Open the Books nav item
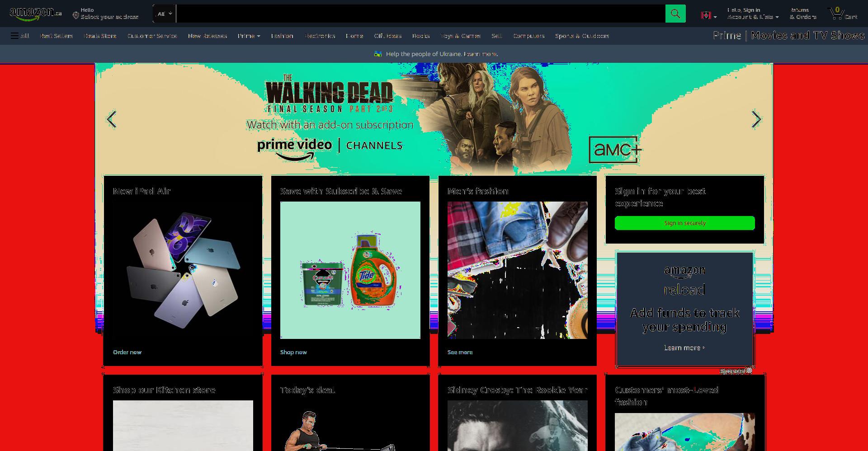The width and height of the screenshot is (868, 451). 421,36
